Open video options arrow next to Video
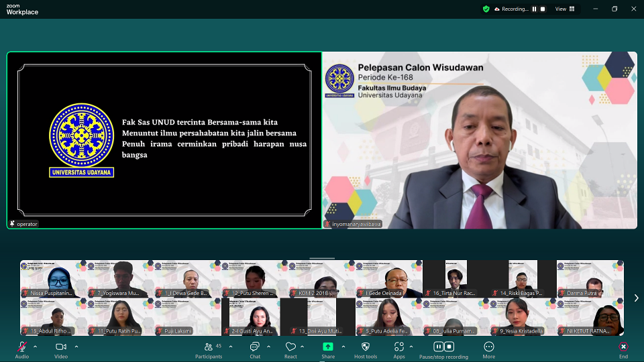The image size is (644, 362). [x=76, y=347]
